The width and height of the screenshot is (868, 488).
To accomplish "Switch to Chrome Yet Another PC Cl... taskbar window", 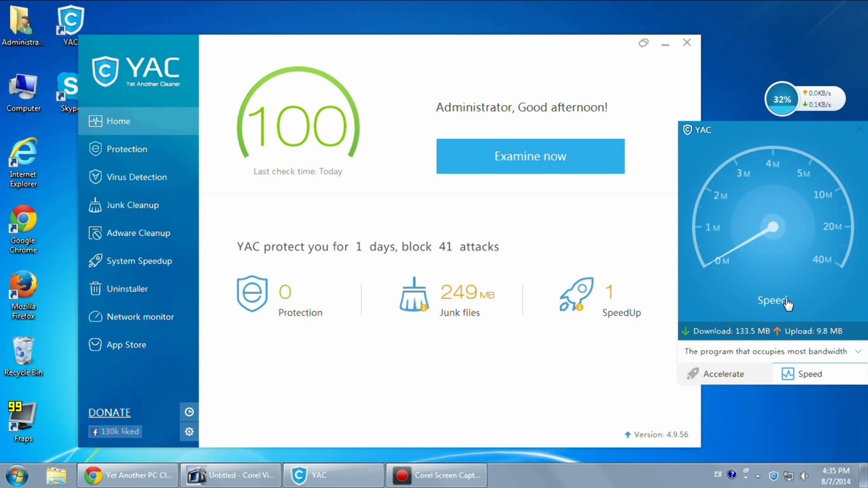I will click(127, 475).
